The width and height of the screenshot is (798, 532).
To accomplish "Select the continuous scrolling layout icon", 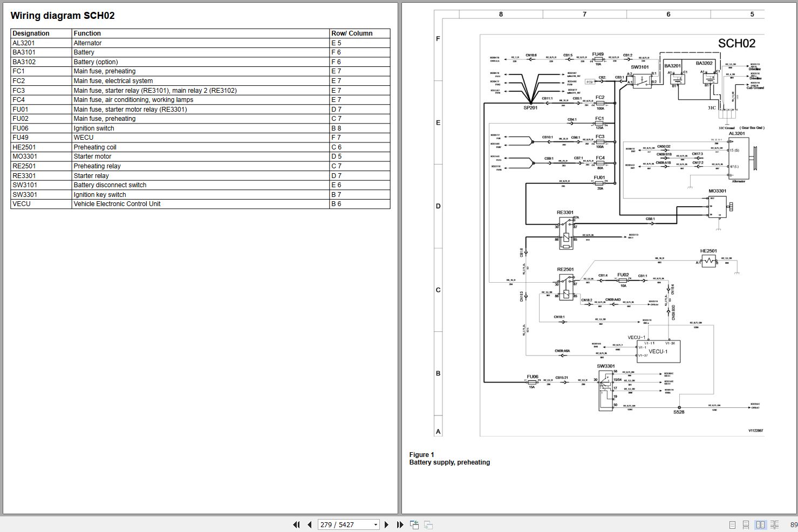I will pyautogui.click(x=746, y=524).
